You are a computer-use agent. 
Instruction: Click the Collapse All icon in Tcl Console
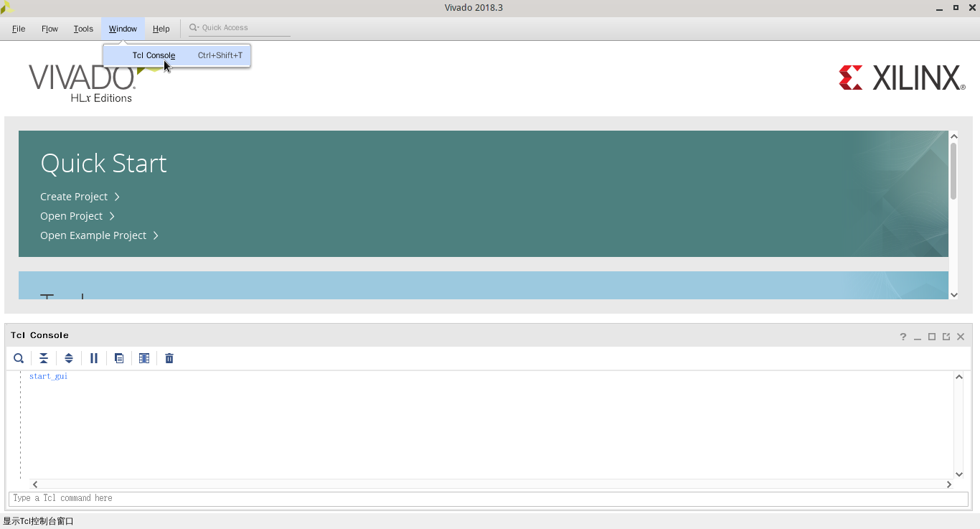pos(44,358)
